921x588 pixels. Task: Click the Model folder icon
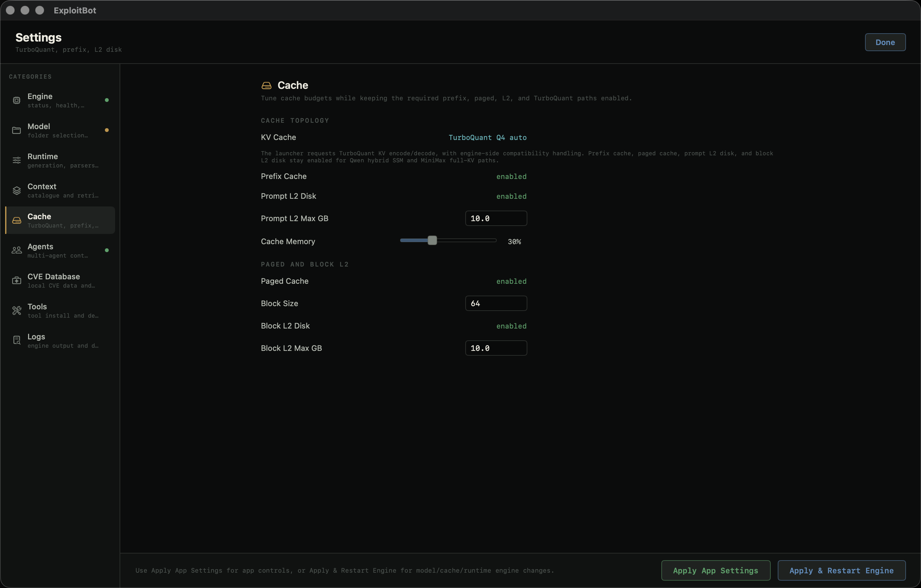pos(16,130)
